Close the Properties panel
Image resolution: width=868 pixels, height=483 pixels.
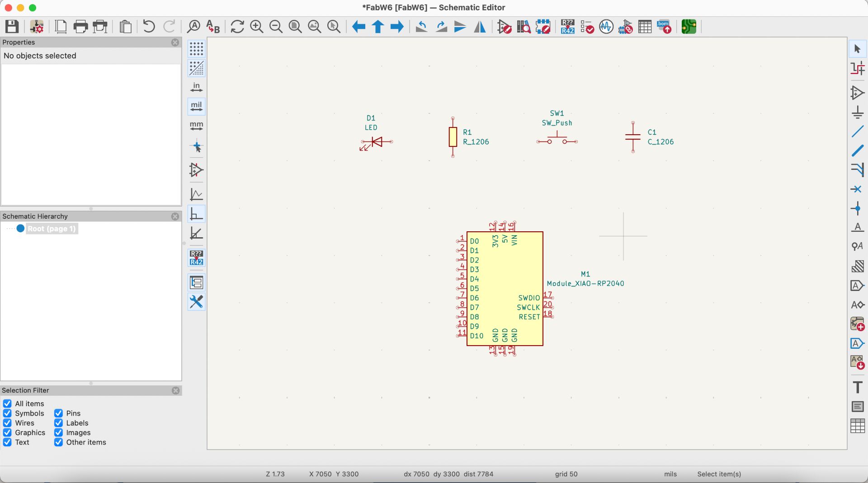(x=175, y=42)
